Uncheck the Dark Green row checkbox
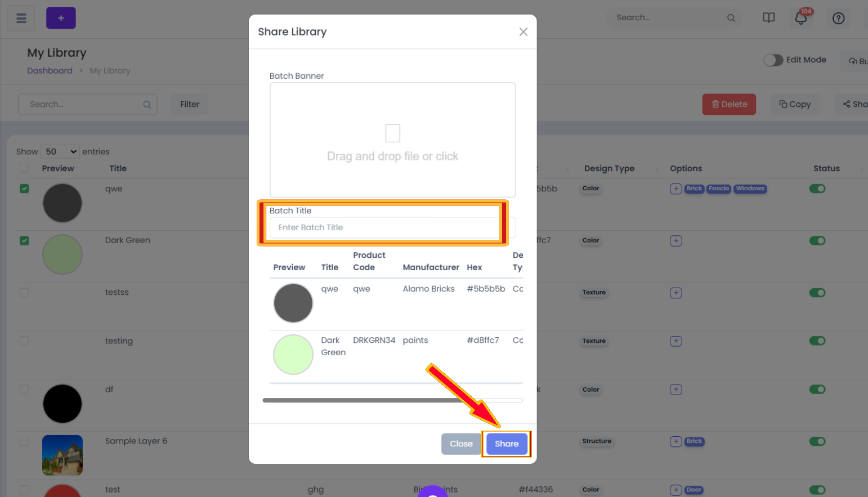Image resolution: width=868 pixels, height=497 pixels. click(24, 240)
